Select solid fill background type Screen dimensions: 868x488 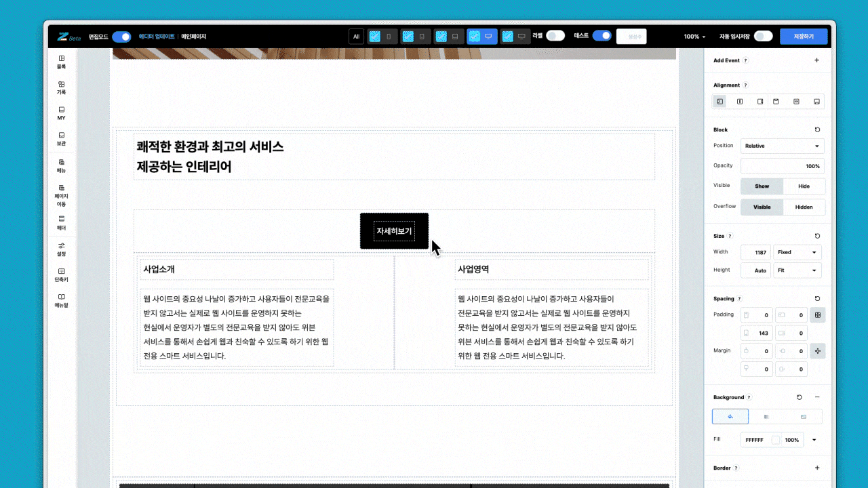730,416
